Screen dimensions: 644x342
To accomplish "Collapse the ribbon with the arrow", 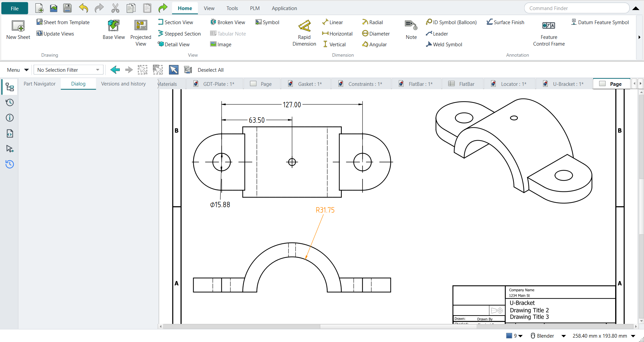I will click(x=636, y=8).
